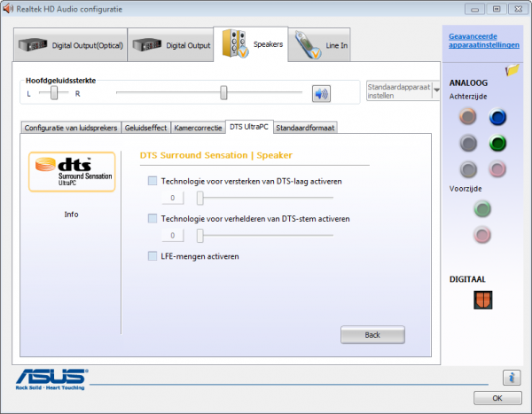This screenshot has height=414, width=532.
Task: Click the L/R balance slider handle
Action: point(54,92)
